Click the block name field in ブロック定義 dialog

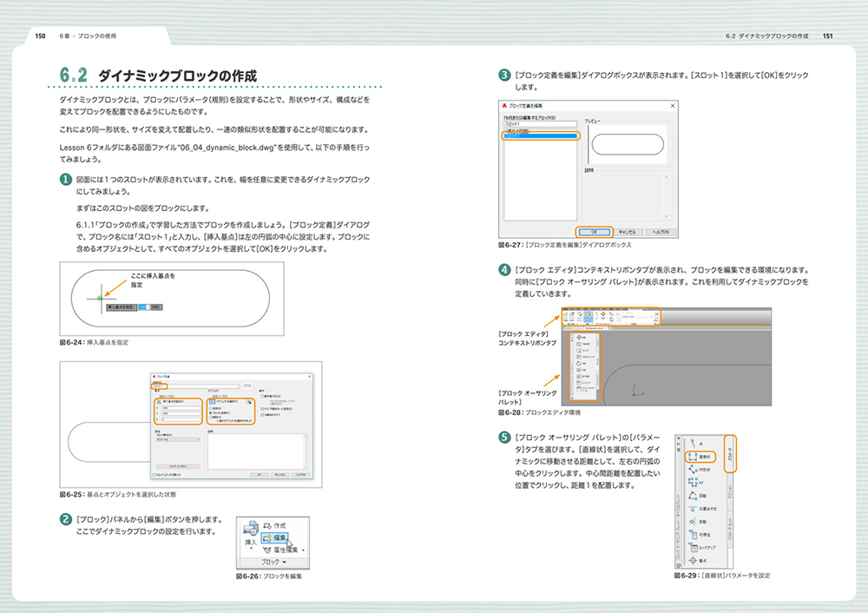point(195,386)
